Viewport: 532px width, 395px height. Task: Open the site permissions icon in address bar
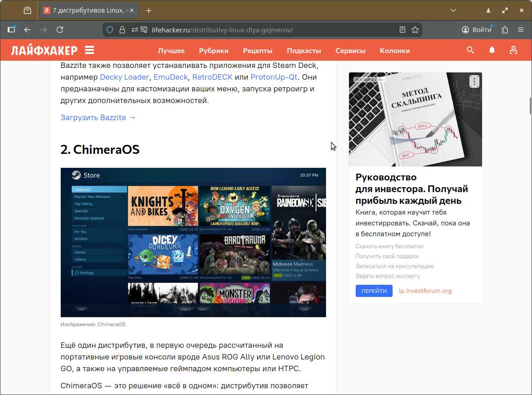coord(135,30)
